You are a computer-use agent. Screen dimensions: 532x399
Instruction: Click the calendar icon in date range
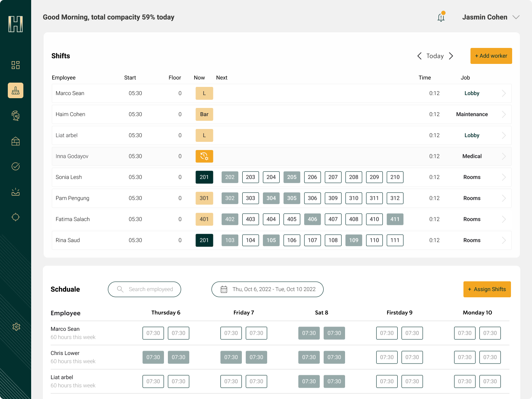pyautogui.click(x=224, y=289)
